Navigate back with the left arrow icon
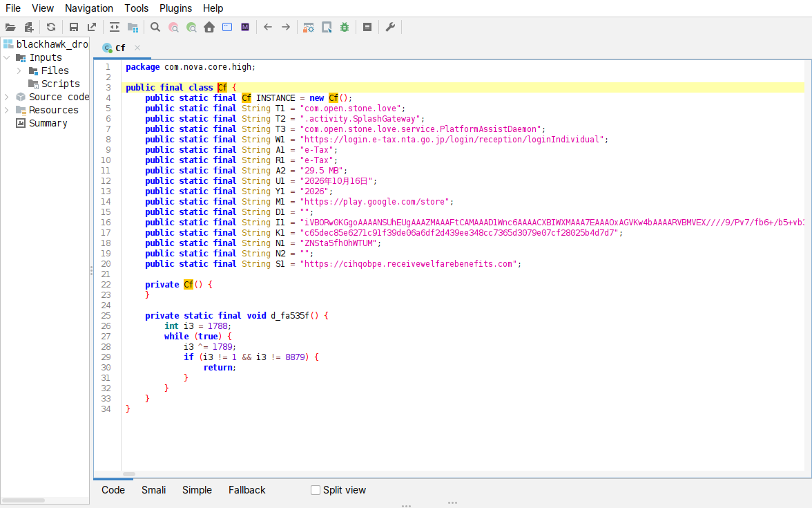 point(268,28)
